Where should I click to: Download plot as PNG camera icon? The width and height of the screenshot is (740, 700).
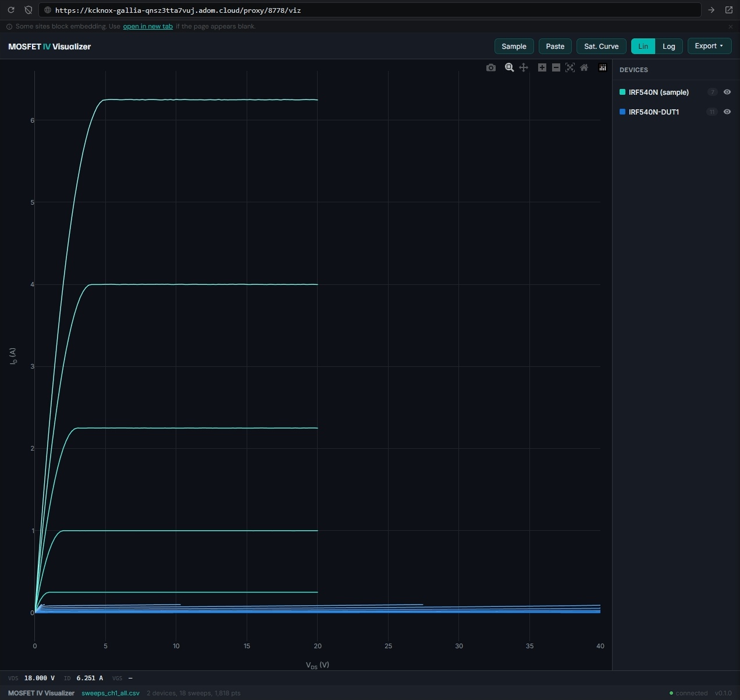[491, 67]
